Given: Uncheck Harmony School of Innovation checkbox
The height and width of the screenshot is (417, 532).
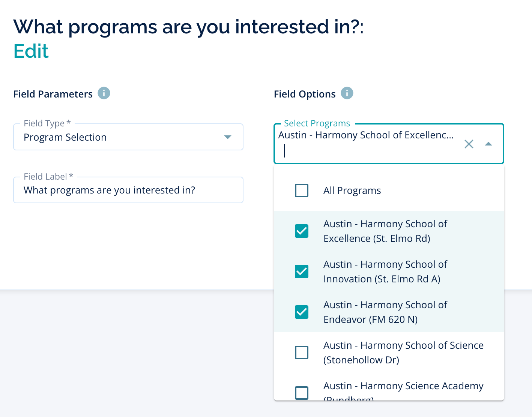Looking at the screenshot, I should pos(302,271).
